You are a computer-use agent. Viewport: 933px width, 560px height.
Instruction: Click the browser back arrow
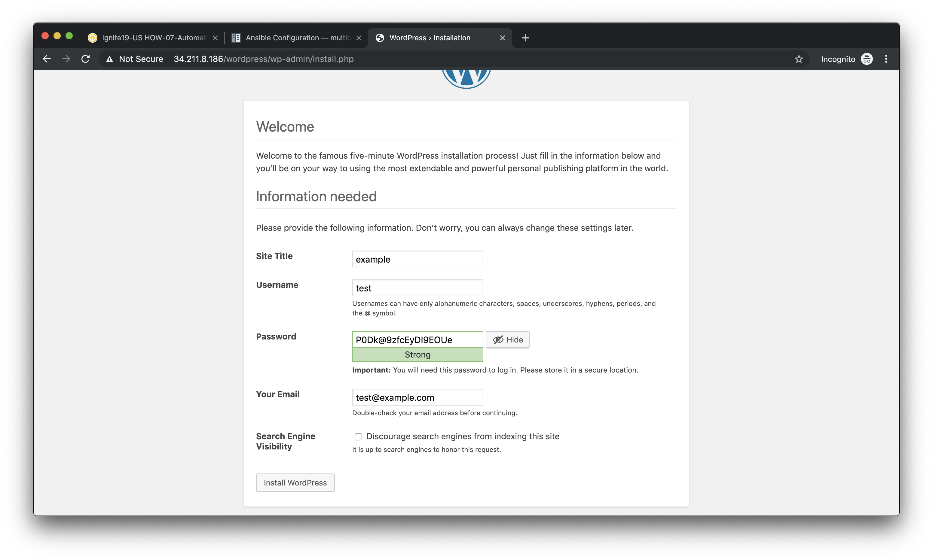click(47, 59)
